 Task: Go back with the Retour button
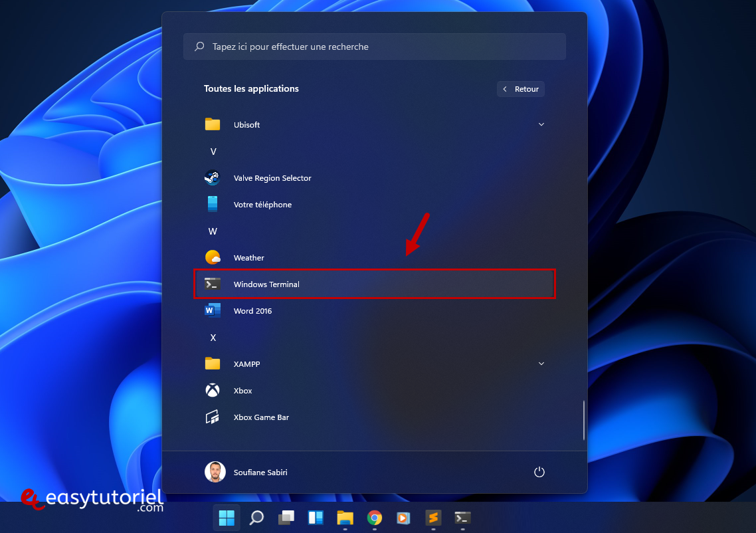(521, 89)
